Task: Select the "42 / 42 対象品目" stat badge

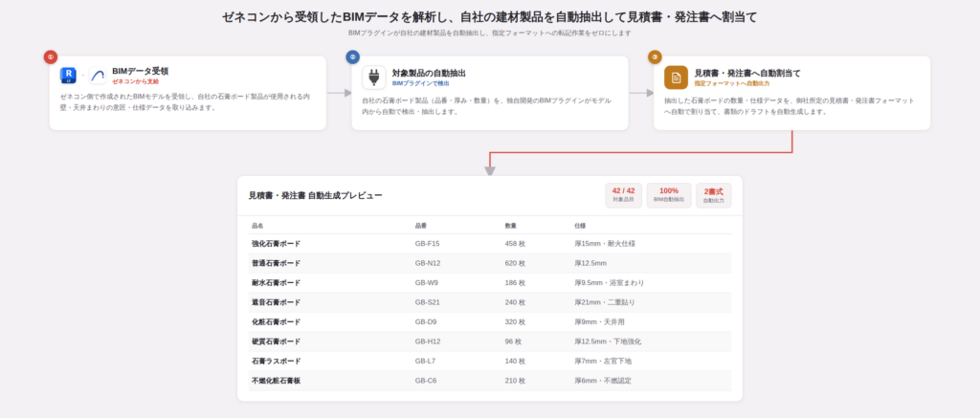Action: point(623,195)
